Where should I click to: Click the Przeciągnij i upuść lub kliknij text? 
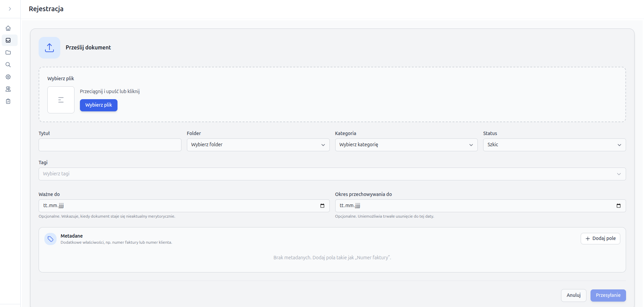(x=110, y=91)
